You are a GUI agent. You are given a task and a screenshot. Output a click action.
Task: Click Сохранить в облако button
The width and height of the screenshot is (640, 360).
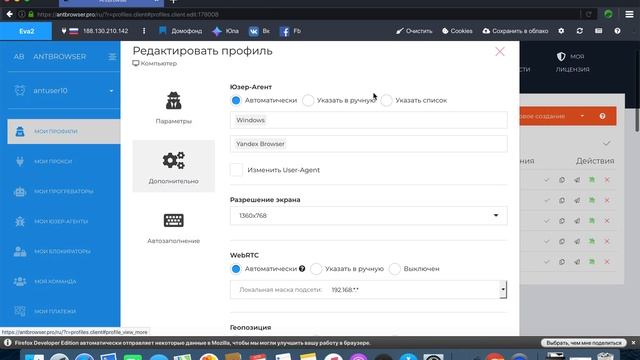[515, 31]
